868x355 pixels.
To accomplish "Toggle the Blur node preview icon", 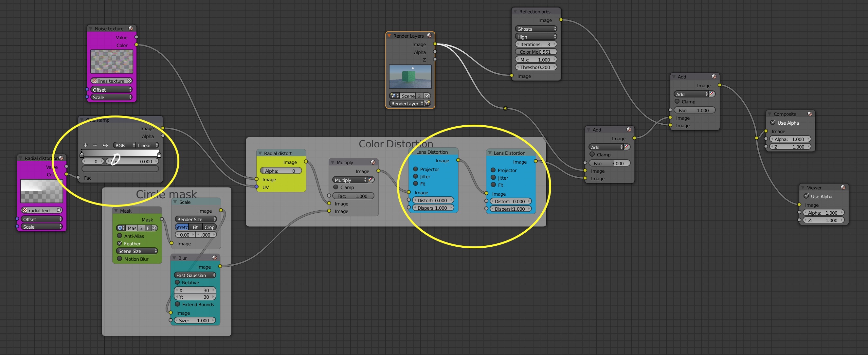I will pyautogui.click(x=214, y=258).
